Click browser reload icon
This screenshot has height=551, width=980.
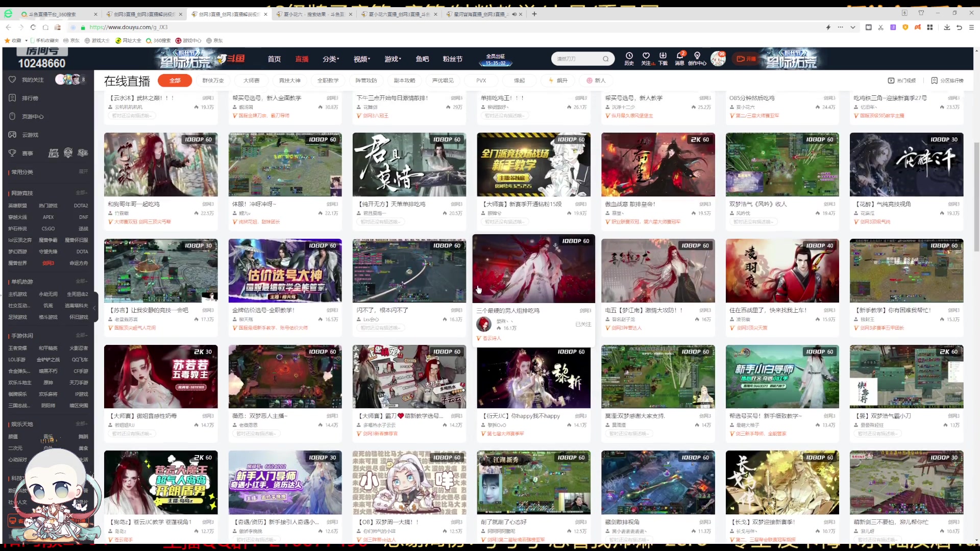(33, 27)
